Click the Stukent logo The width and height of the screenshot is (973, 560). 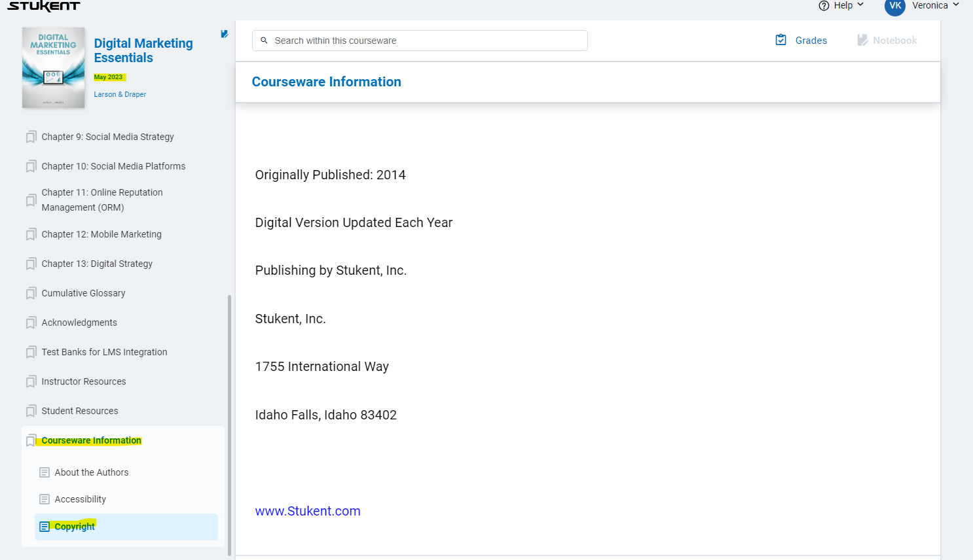[x=44, y=6]
